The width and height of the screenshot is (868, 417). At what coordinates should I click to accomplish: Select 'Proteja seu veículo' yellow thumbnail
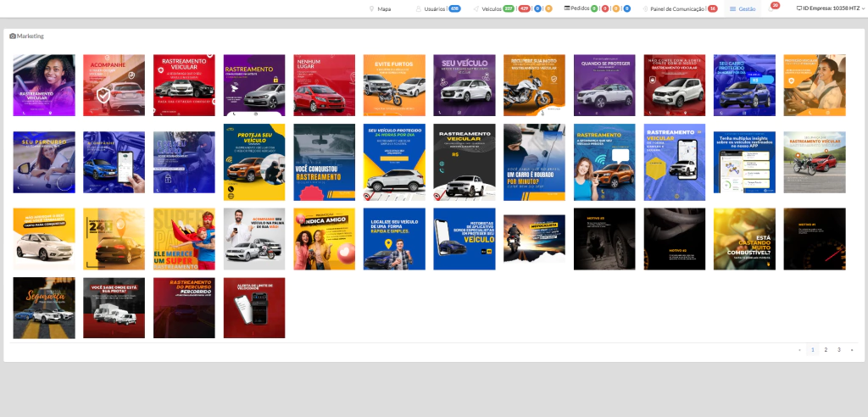coord(253,162)
